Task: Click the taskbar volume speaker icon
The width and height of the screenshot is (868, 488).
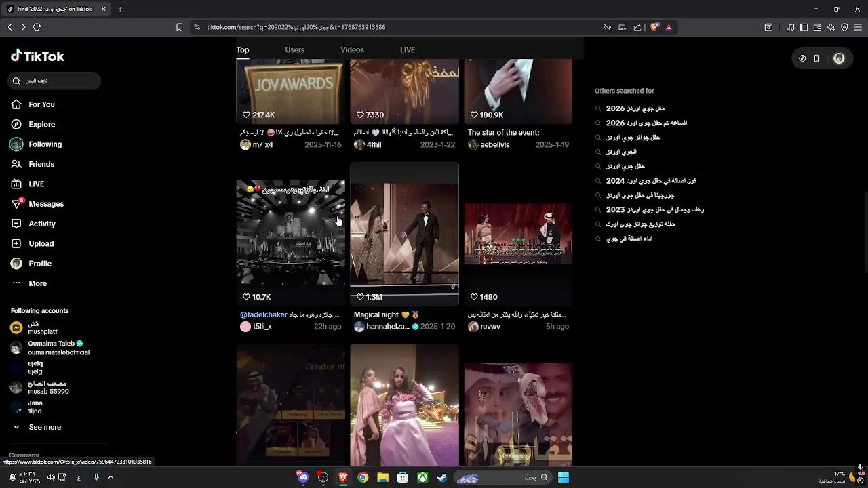Action: (x=51, y=477)
